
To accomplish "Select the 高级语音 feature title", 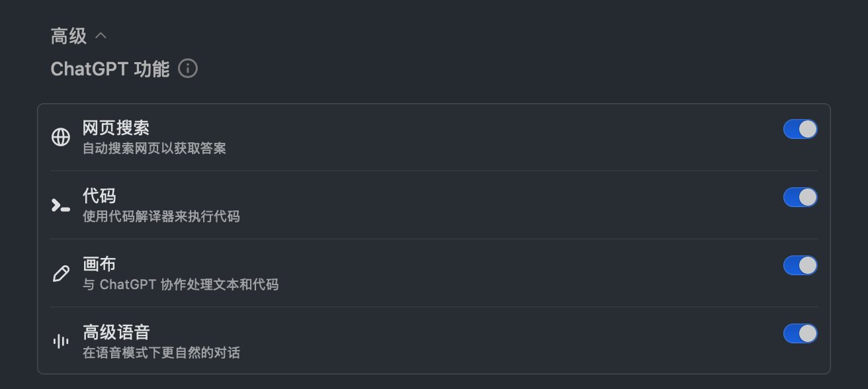I will point(116,332).
